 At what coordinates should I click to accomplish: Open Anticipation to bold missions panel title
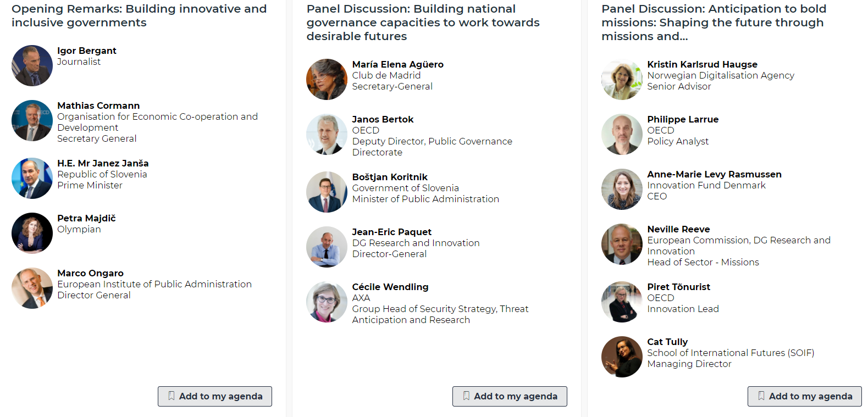pos(714,23)
